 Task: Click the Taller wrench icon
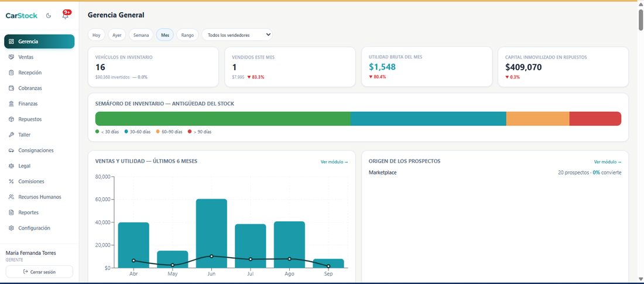[x=12, y=135]
